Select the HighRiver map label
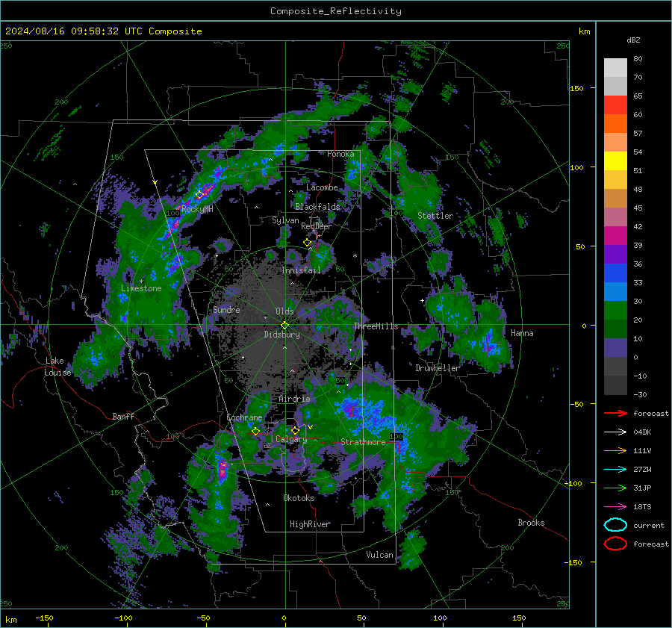 pyautogui.click(x=310, y=524)
